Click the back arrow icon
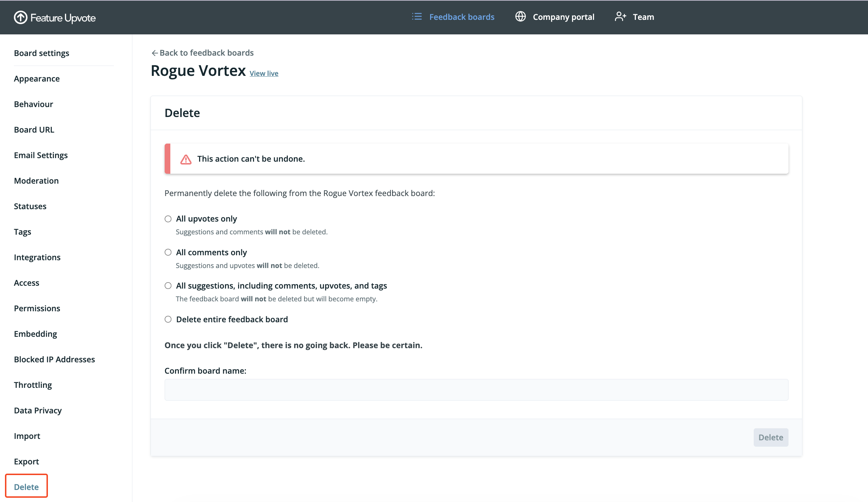868x502 pixels. pos(154,53)
